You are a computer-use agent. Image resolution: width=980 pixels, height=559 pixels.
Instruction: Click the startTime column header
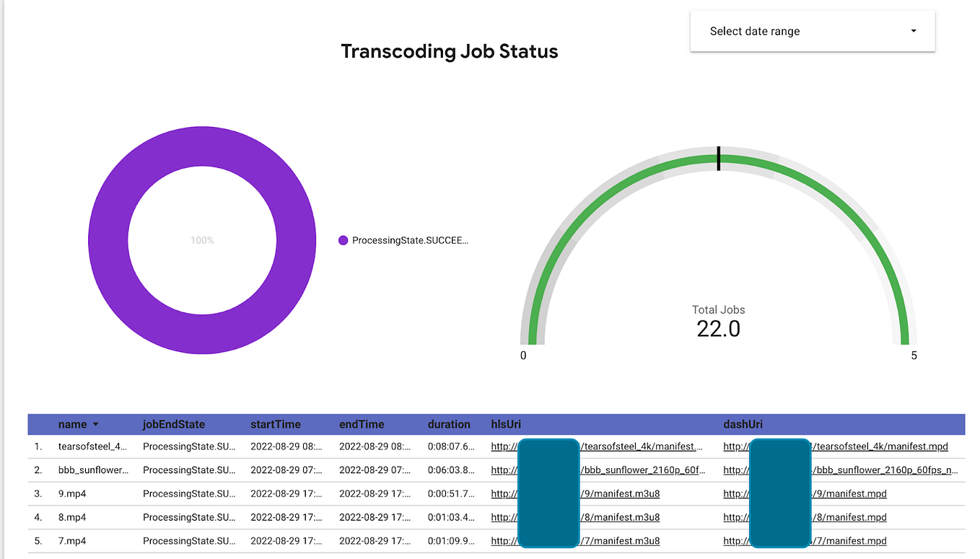click(276, 424)
